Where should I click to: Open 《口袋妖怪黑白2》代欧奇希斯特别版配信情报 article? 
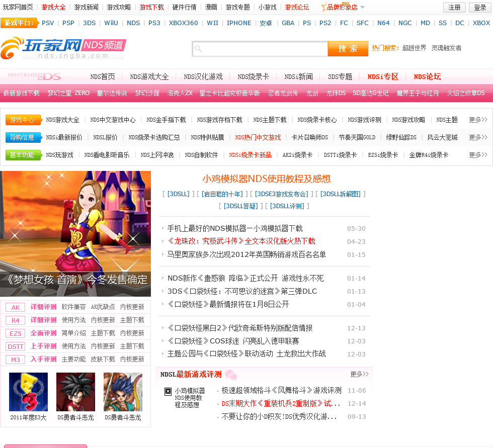[240, 328]
